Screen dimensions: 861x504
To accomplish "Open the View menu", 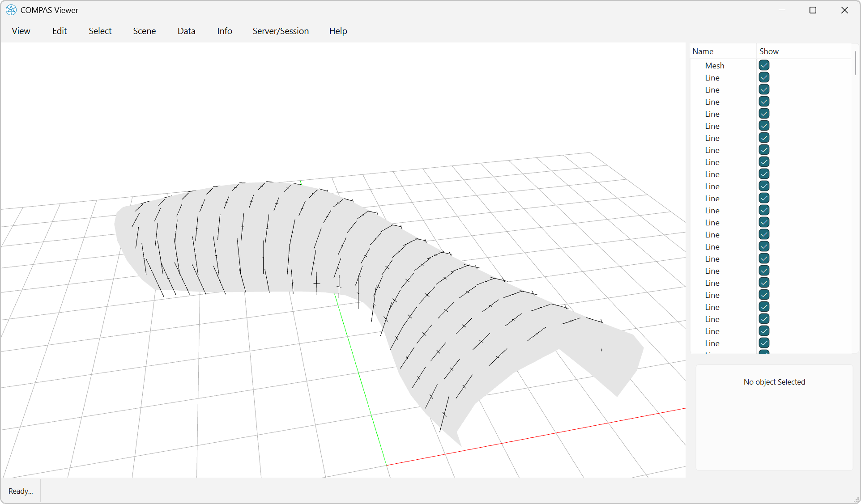I will (21, 31).
